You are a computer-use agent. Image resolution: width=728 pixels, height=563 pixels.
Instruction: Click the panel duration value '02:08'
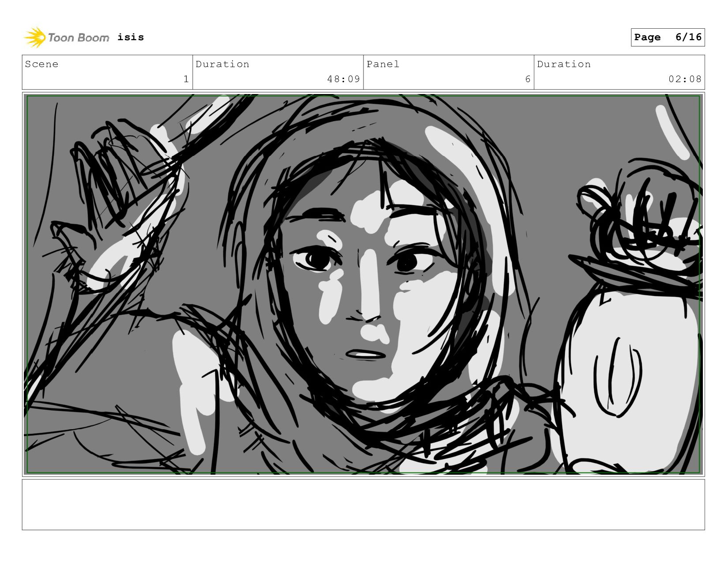[x=685, y=79]
